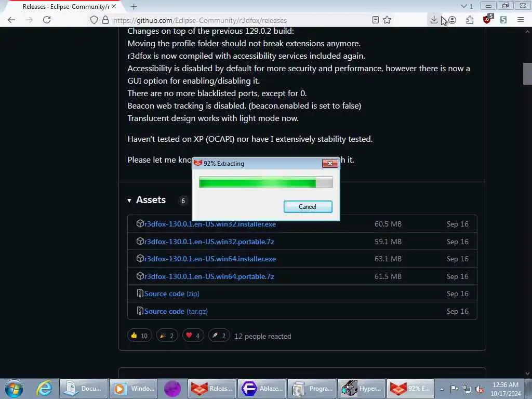Switch to Progra... taskbar item
532x399 pixels.
(312, 389)
